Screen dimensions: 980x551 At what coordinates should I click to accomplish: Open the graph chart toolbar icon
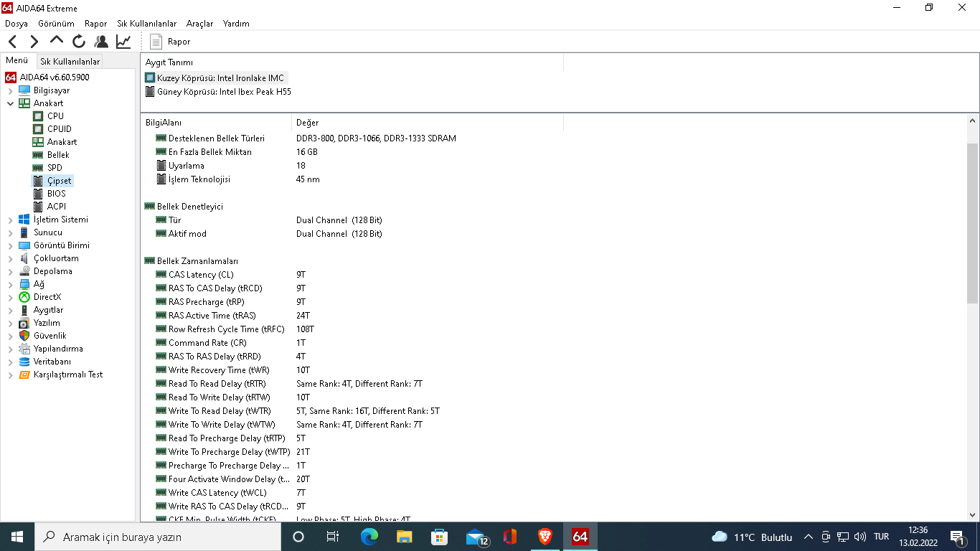[x=123, y=42]
